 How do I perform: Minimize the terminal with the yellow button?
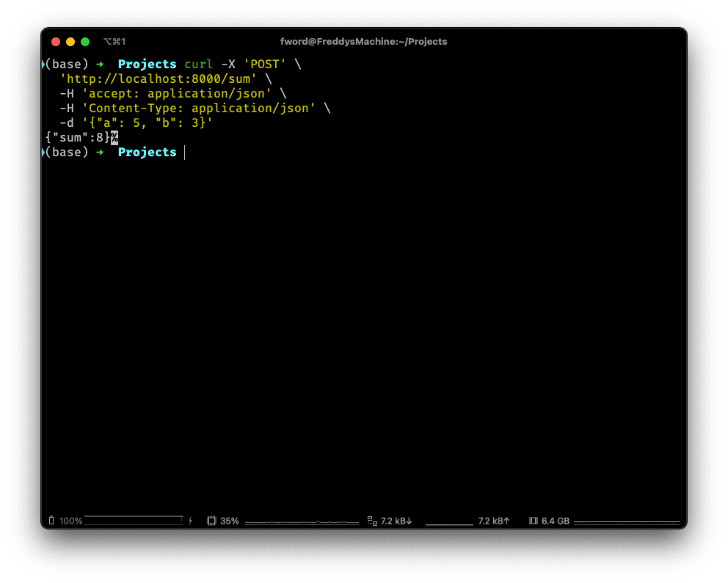(70, 42)
